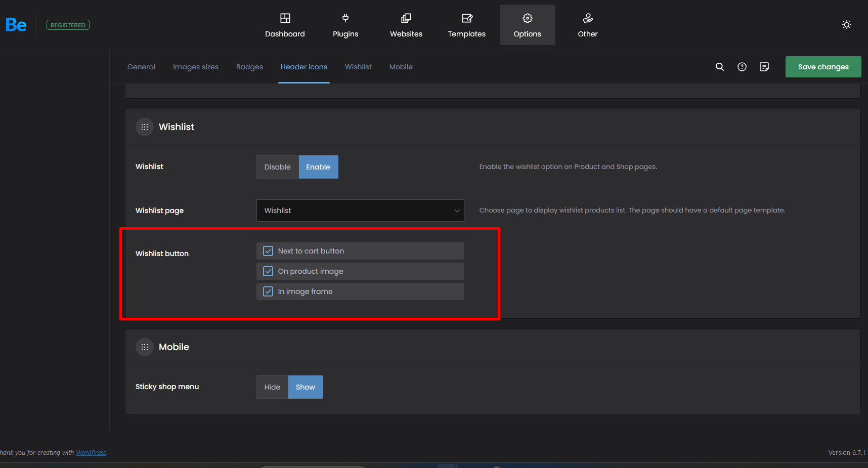Click the Mobile section heading

pyautogui.click(x=174, y=347)
